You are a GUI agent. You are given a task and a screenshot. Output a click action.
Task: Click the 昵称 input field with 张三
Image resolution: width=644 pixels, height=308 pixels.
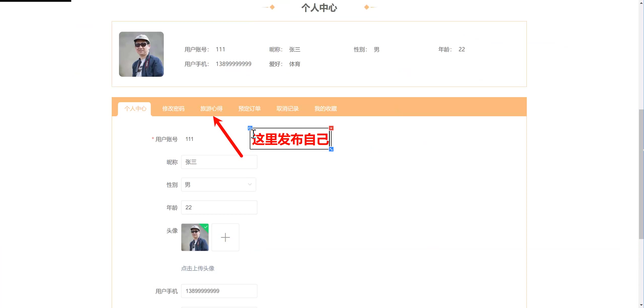(219, 162)
